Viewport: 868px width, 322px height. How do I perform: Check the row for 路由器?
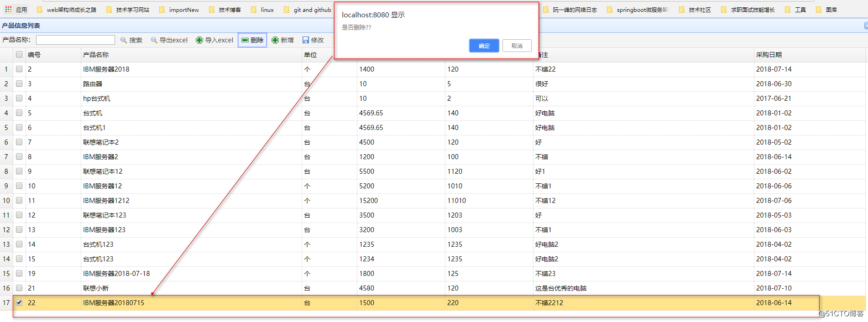click(x=19, y=84)
